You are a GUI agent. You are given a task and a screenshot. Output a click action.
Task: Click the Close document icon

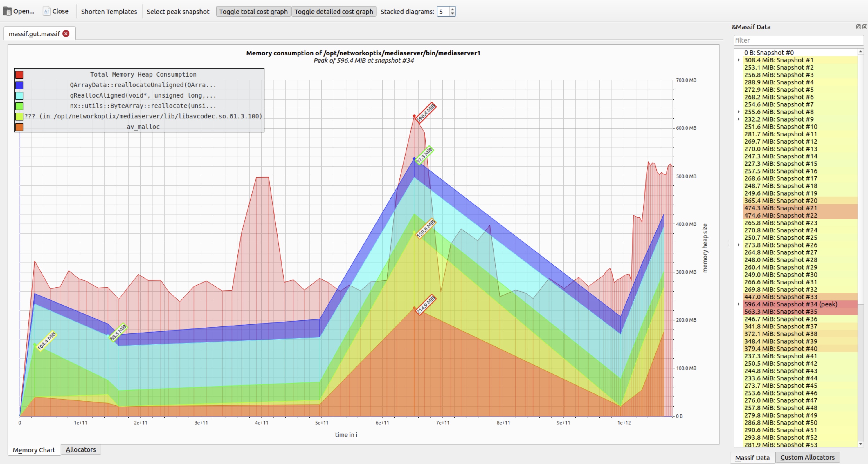(46, 11)
